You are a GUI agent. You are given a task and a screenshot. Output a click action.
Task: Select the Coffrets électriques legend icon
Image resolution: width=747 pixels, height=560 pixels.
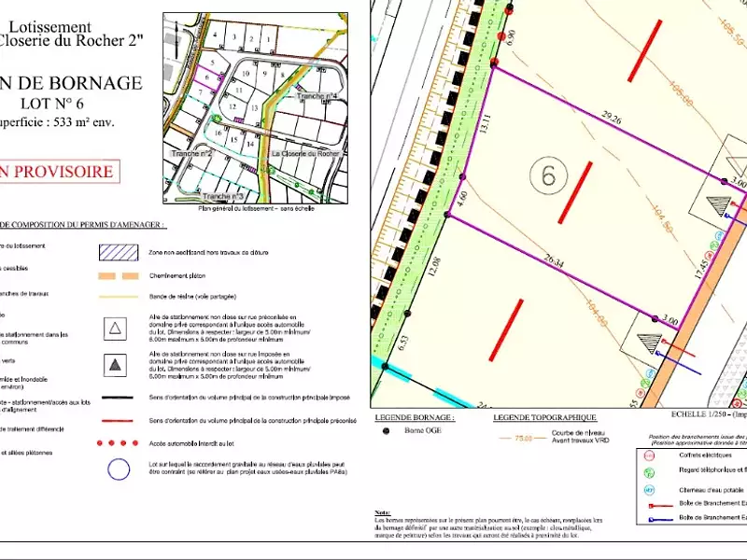coord(649,455)
